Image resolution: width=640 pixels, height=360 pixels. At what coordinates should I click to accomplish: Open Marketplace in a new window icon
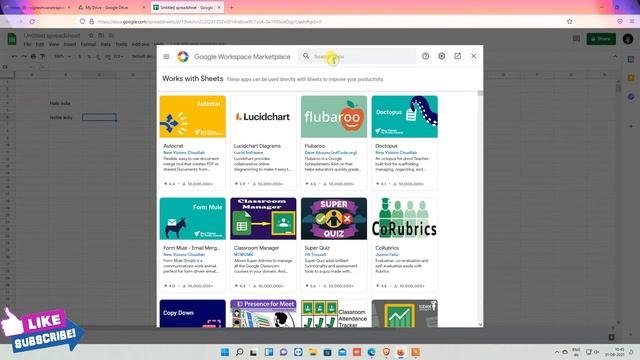[458, 56]
